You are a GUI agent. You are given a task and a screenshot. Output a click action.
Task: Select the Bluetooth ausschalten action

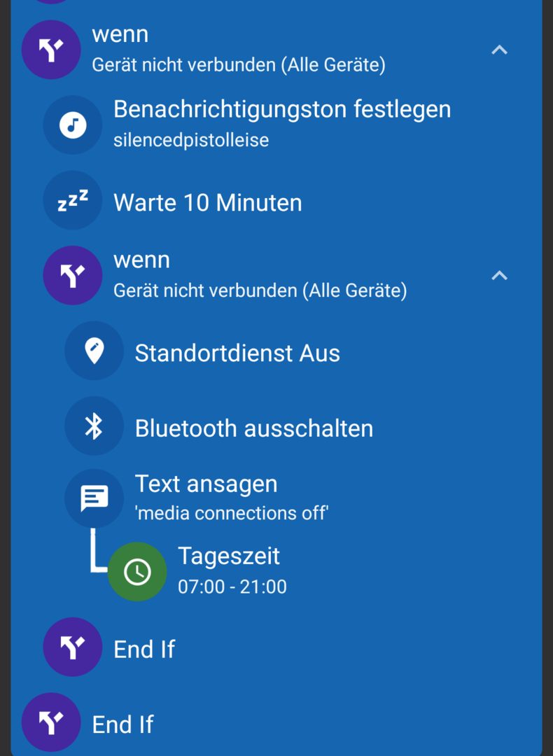[253, 428]
